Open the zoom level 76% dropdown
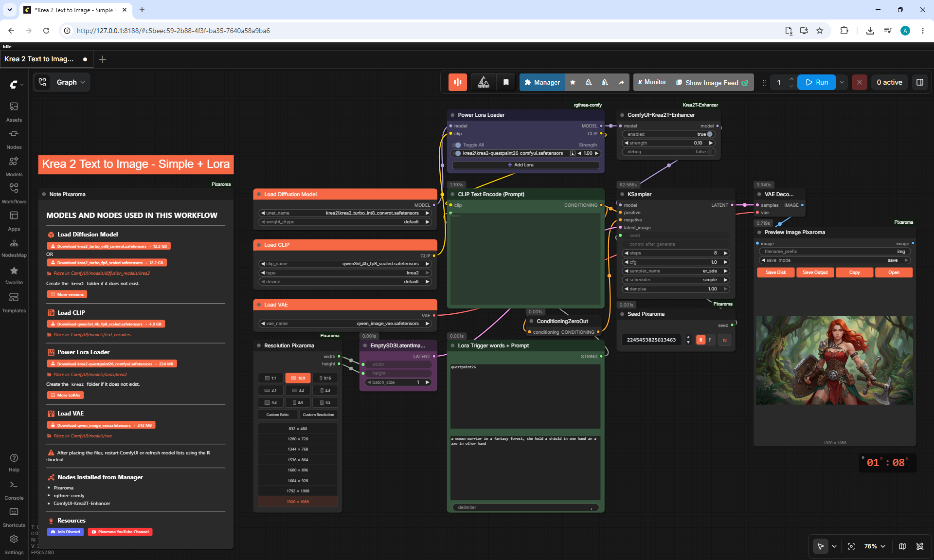Viewport: 934px width, 560px height. pos(874,546)
